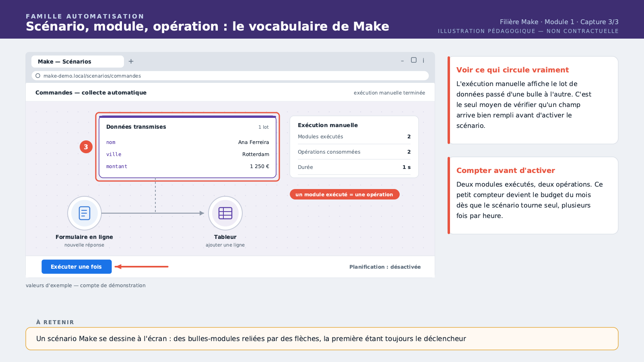Click the Filière Make · Module 1 · Capture 3/3 label
Image resolution: width=644 pixels, height=362 pixels.
(559, 22)
